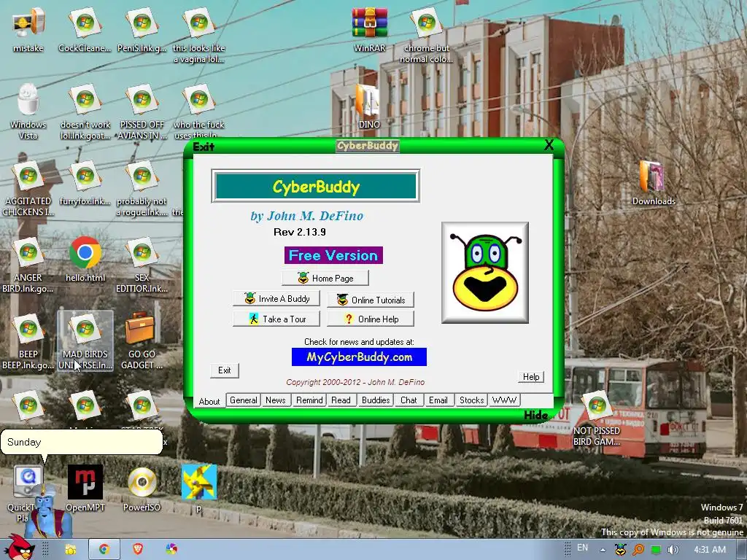Select the BEEP BEEP.lnk shortcut icon
Viewport: 747px width, 560px height.
pyautogui.click(x=28, y=341)
